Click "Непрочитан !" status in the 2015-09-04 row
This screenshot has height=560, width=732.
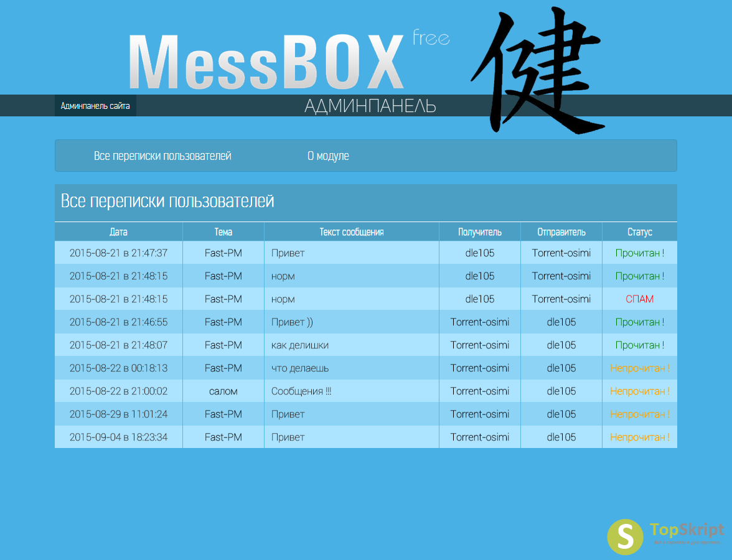click(x=640, y=437)
